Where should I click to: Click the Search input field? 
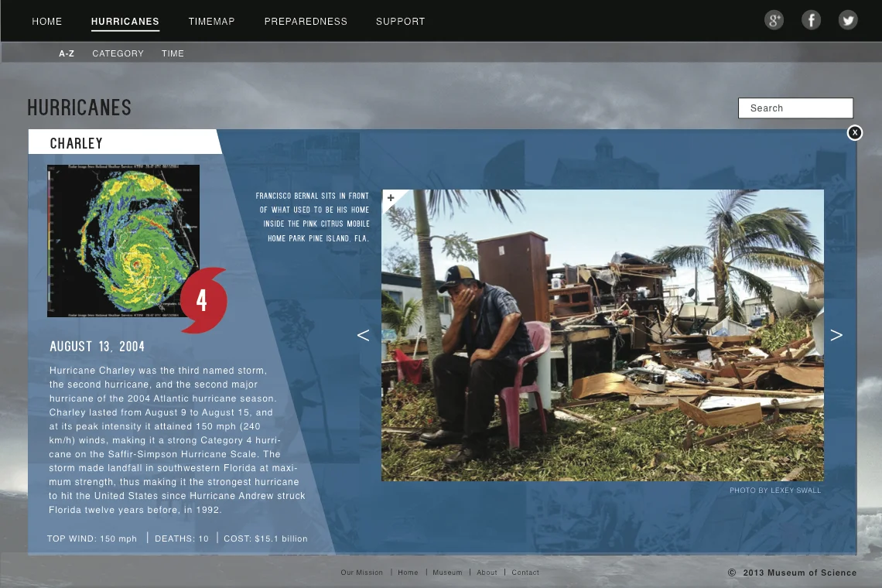(x=795, y=108)
